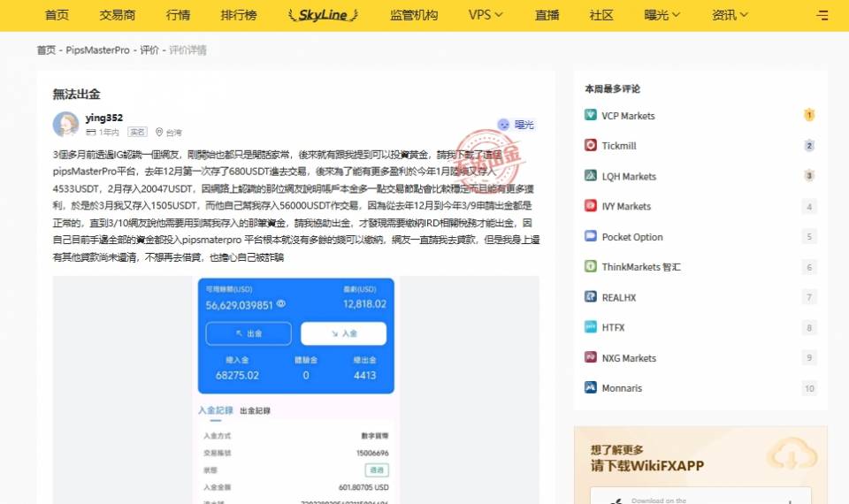Open the Tickmill broker link

(x=619, y=146)
